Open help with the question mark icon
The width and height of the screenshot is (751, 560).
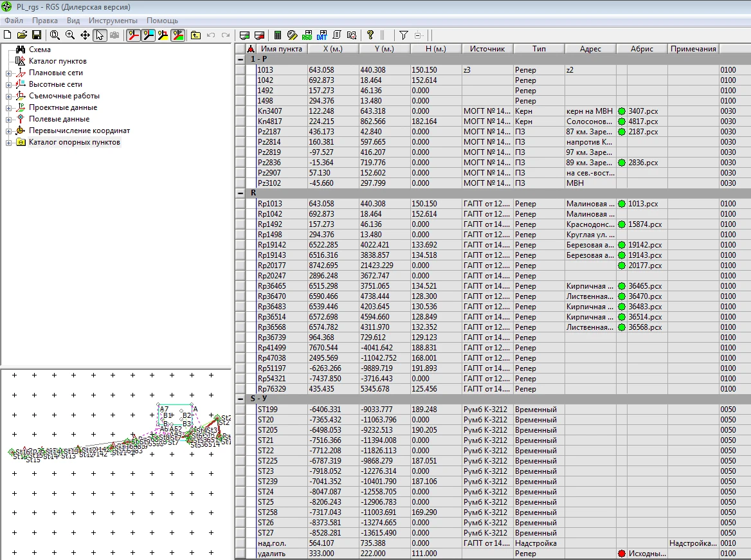[x=370, y=35]
